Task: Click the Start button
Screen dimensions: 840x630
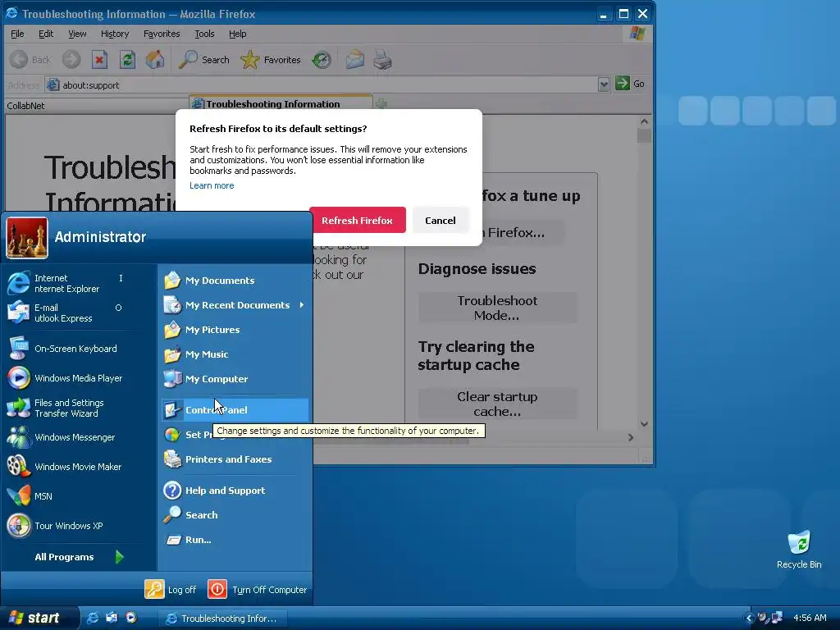Action: 39,618
